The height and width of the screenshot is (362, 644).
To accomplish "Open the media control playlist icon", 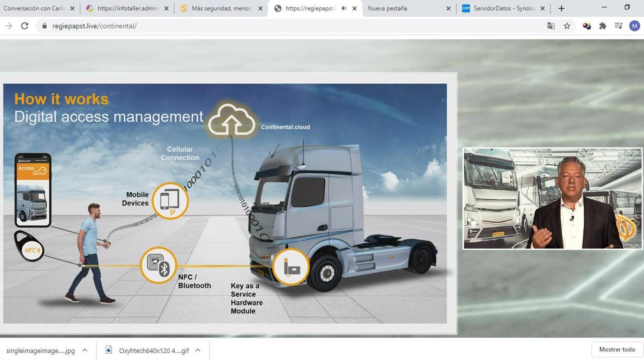I will coord(619,26).
